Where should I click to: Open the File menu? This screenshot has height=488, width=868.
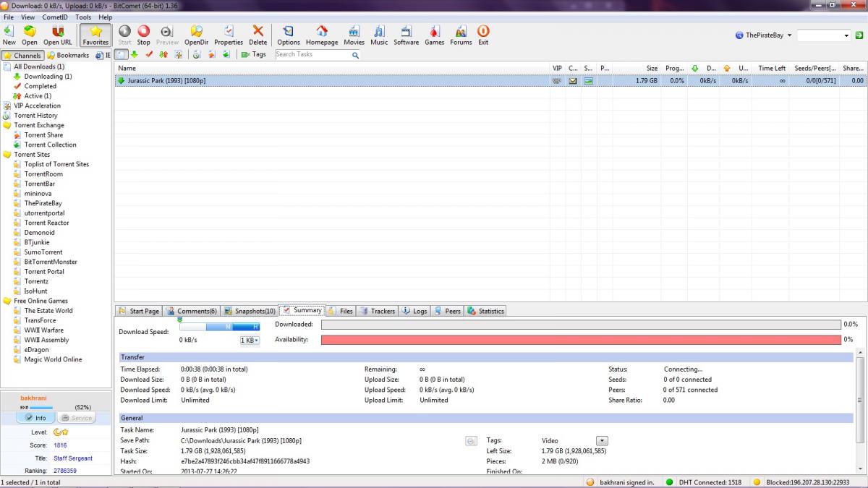point(9,17)
